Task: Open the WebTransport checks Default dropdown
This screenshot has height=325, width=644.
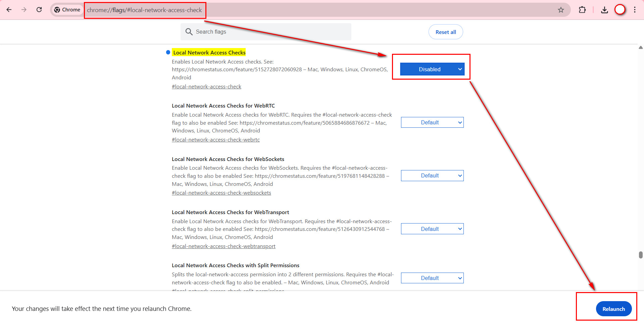Action: click(432, 229)
